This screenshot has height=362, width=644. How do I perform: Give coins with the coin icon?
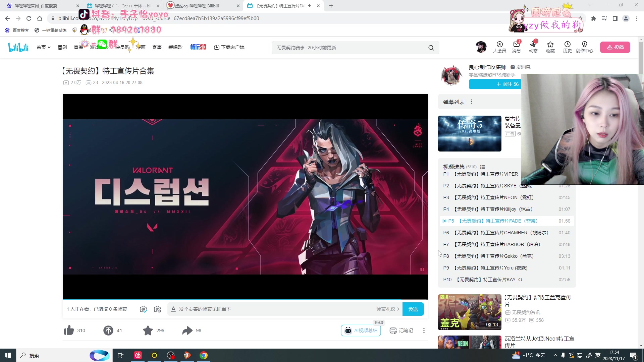108,330
